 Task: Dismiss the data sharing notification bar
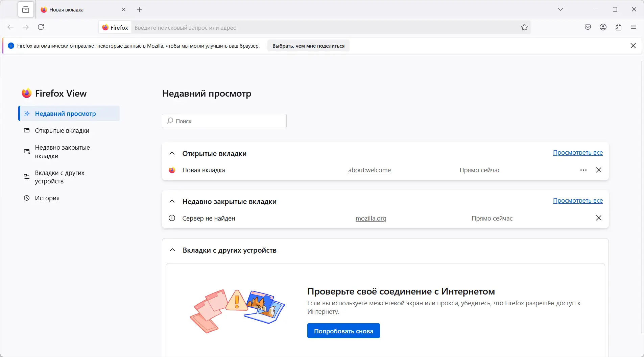633,46
